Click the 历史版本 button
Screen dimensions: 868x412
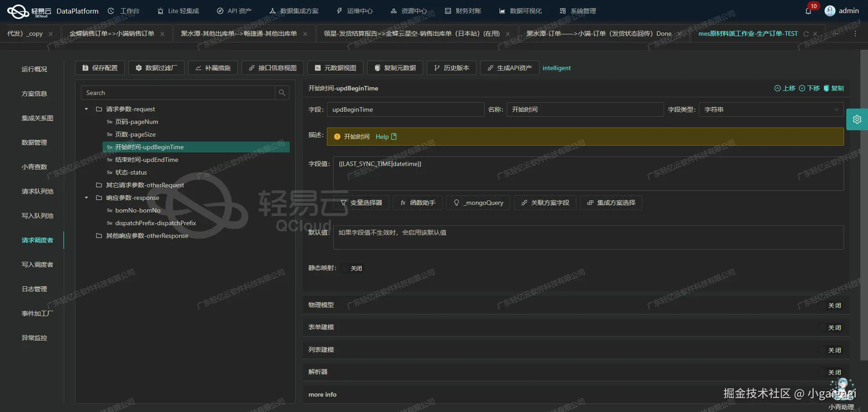point(451,68)
